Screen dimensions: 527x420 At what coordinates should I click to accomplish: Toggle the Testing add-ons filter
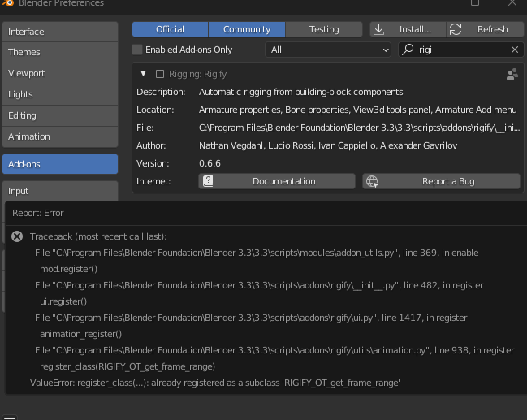tap(324, 29)
